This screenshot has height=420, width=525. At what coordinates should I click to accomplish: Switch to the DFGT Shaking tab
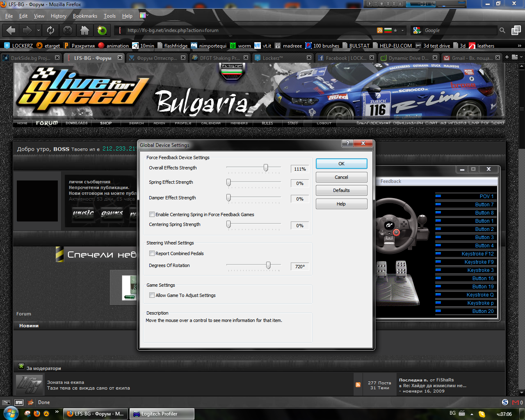coord(219,58)
